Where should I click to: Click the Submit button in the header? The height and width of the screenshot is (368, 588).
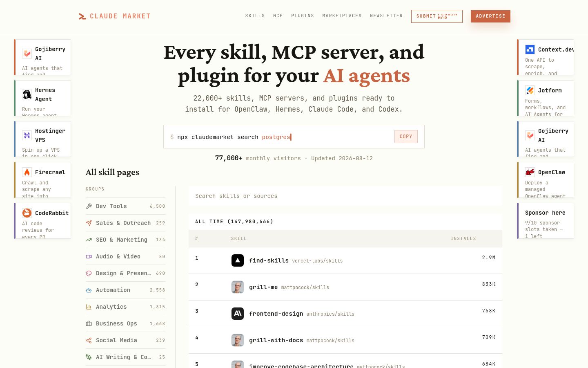[437, 16]
